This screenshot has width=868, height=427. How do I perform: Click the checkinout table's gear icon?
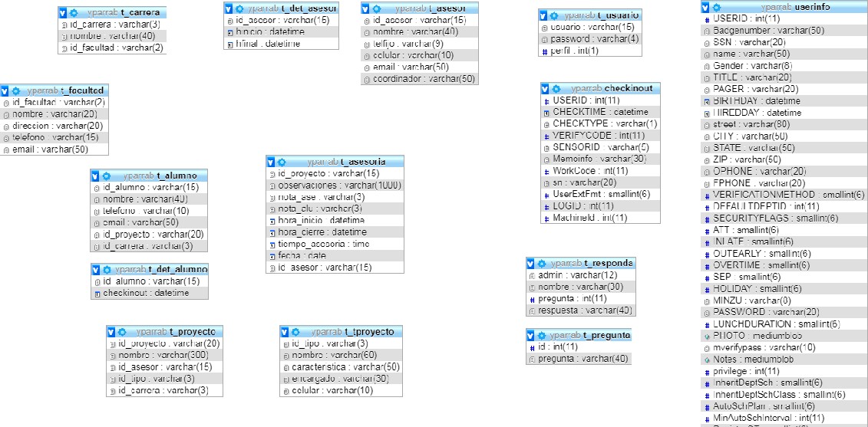(x=556, y=88)
